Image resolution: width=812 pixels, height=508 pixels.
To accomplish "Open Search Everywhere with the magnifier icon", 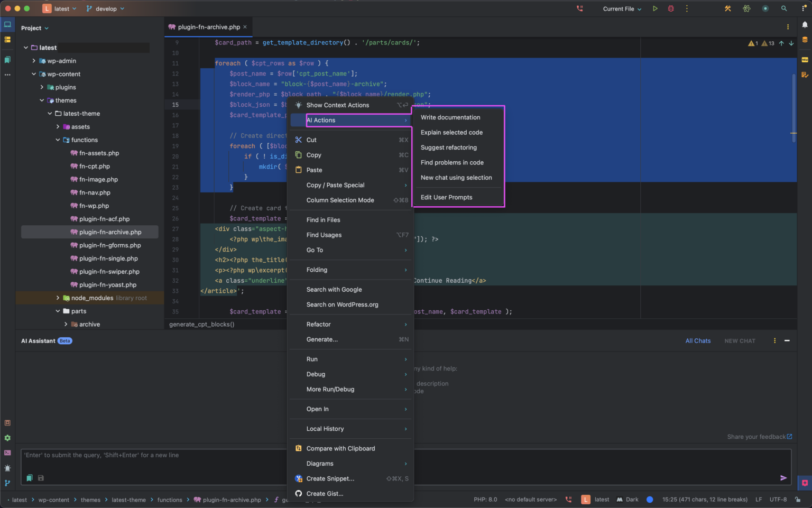I will coord(784,8).
